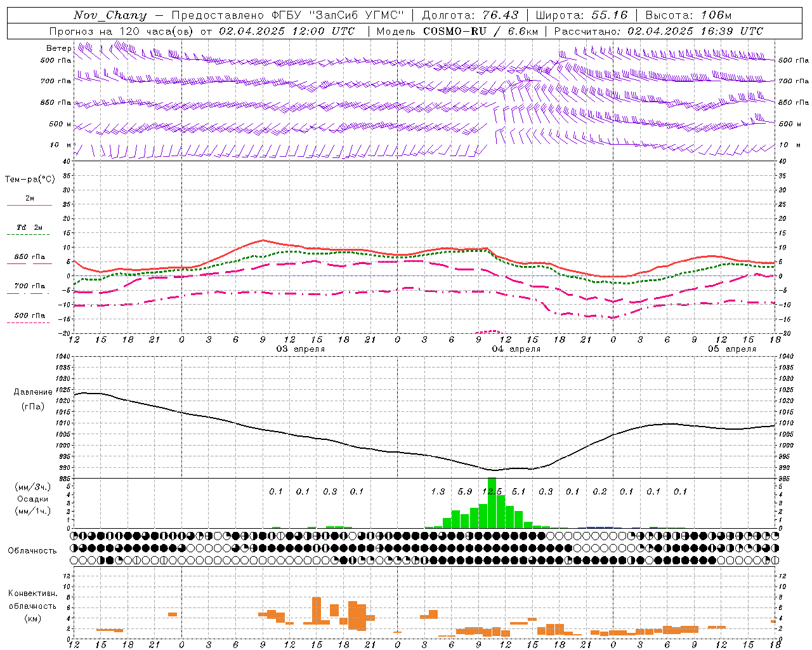This screenshot has width=812, height=650.
Task: Click the '04 апреля' date label
Action: tap(516, 349)
